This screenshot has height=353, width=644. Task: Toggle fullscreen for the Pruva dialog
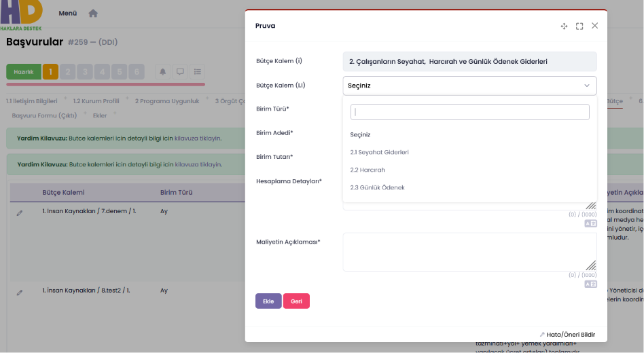pos(579,26)
